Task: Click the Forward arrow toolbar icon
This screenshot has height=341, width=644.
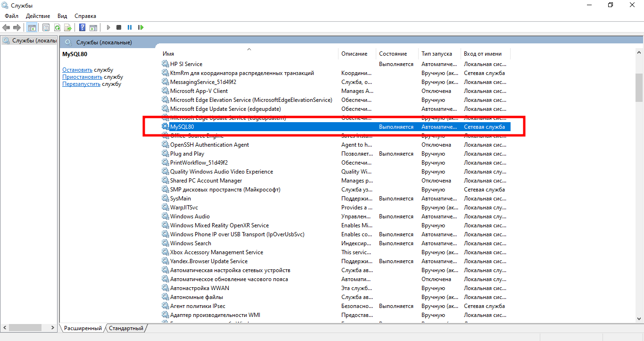Action: pos(17,28)
